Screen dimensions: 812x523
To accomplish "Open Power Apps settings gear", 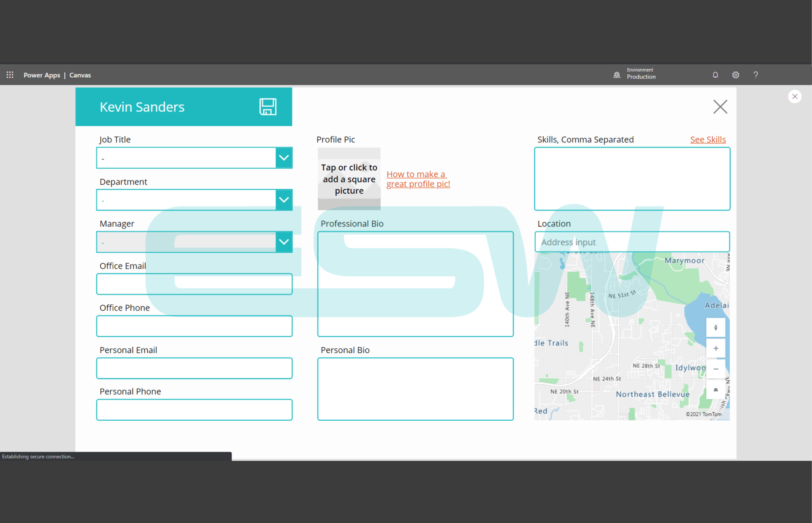I will coord(735,75).
